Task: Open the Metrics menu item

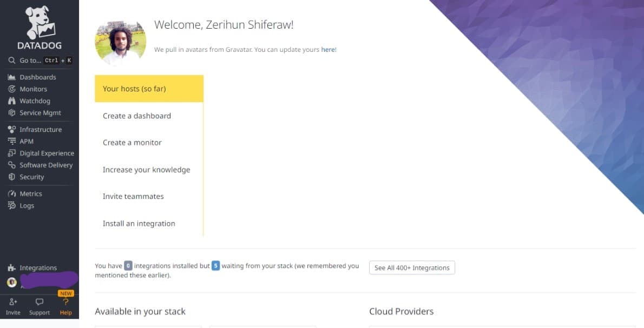Action: point(31,194)
